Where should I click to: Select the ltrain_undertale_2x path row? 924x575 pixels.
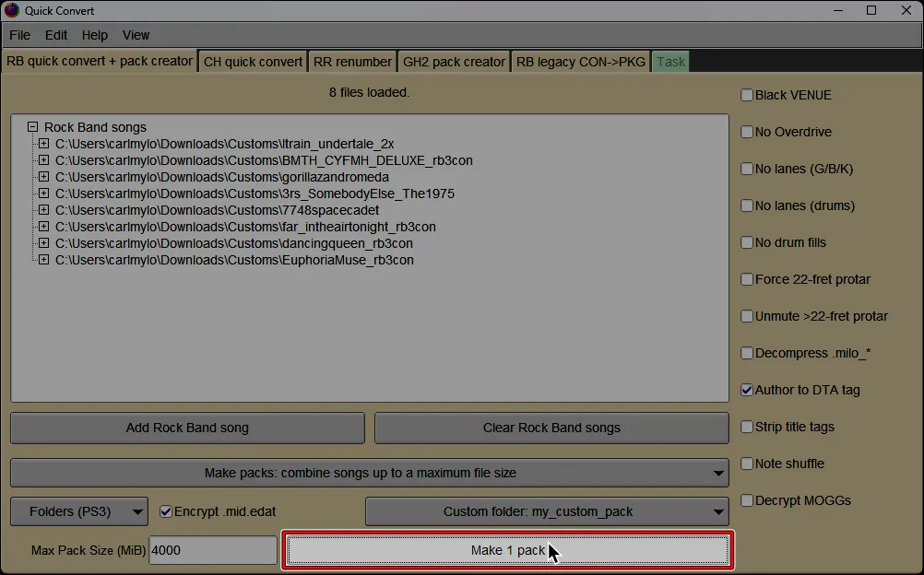point(224,144)
